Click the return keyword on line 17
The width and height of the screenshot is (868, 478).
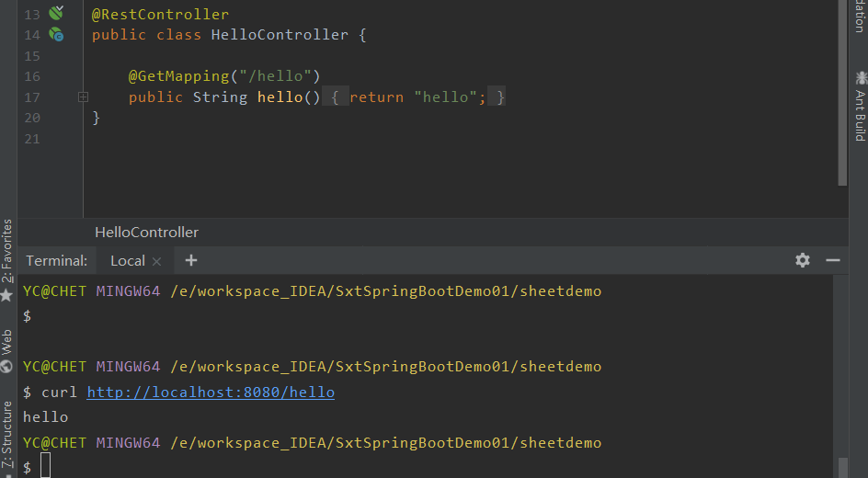[x=376, y=97]
